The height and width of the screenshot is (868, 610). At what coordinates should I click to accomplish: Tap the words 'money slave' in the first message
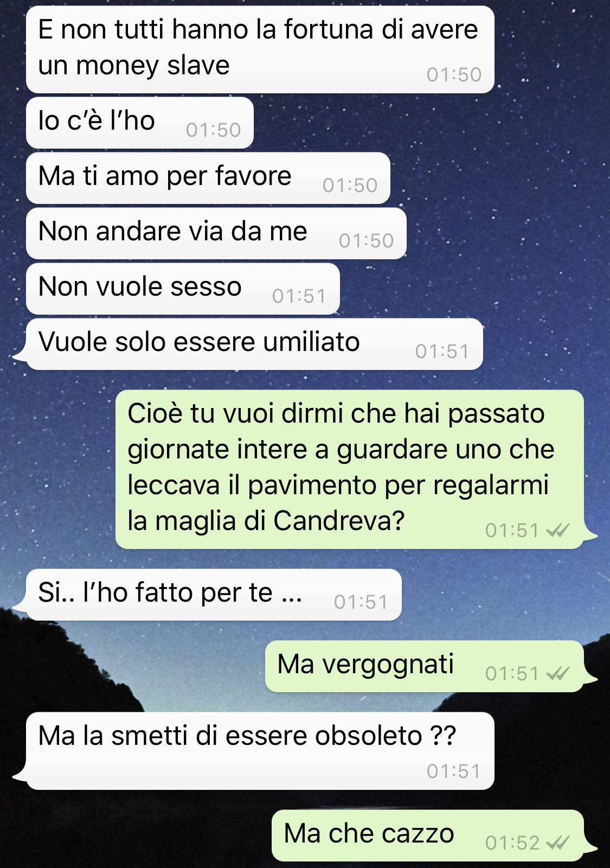coord(153,66)
